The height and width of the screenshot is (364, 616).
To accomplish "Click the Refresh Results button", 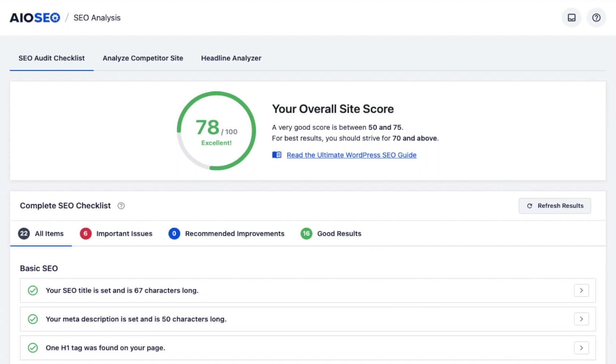I will click(555, 206).
